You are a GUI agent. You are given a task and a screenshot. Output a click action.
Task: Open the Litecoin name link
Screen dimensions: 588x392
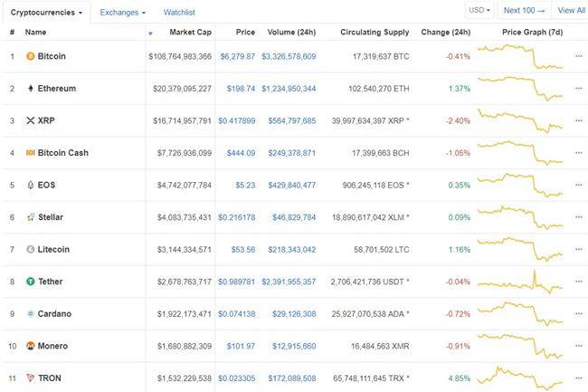coord(53,250)
